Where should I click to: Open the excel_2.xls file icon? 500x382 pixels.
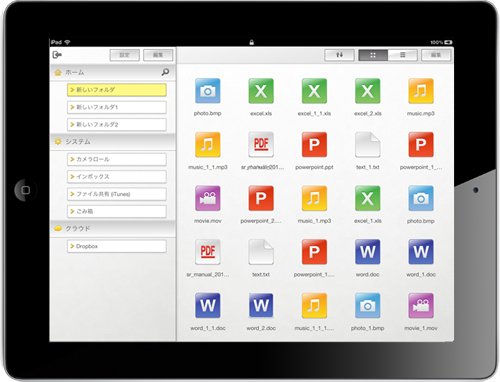click(368, 91)
